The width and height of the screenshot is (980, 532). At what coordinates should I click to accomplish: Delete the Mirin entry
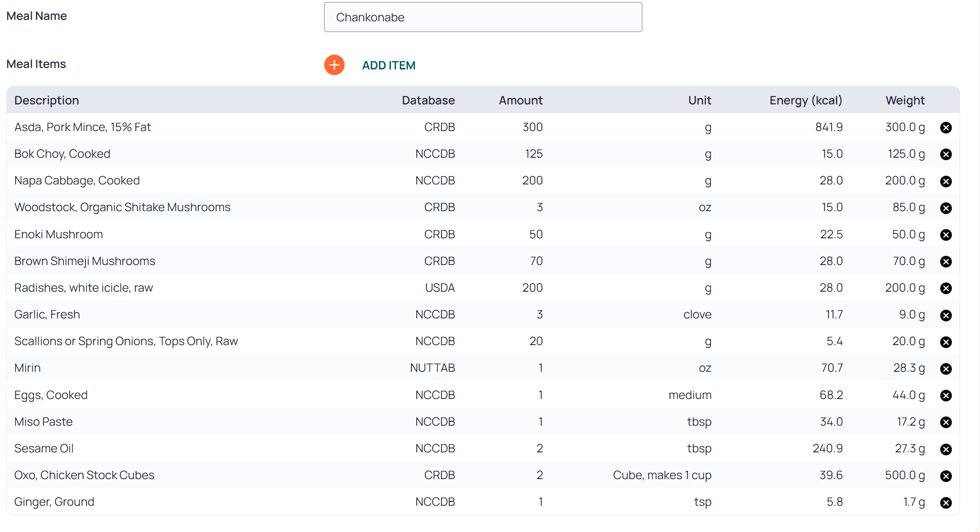tap(946, 368)
